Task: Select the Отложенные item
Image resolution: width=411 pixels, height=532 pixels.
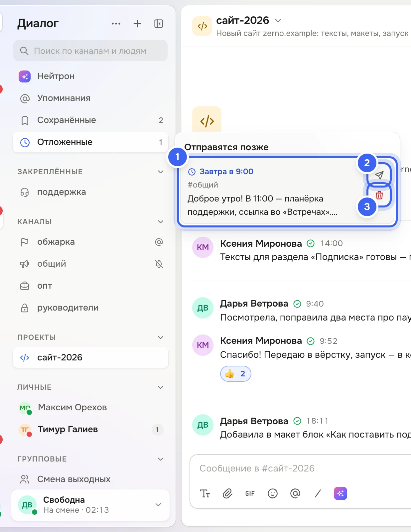Action: (x=90, y=142)
